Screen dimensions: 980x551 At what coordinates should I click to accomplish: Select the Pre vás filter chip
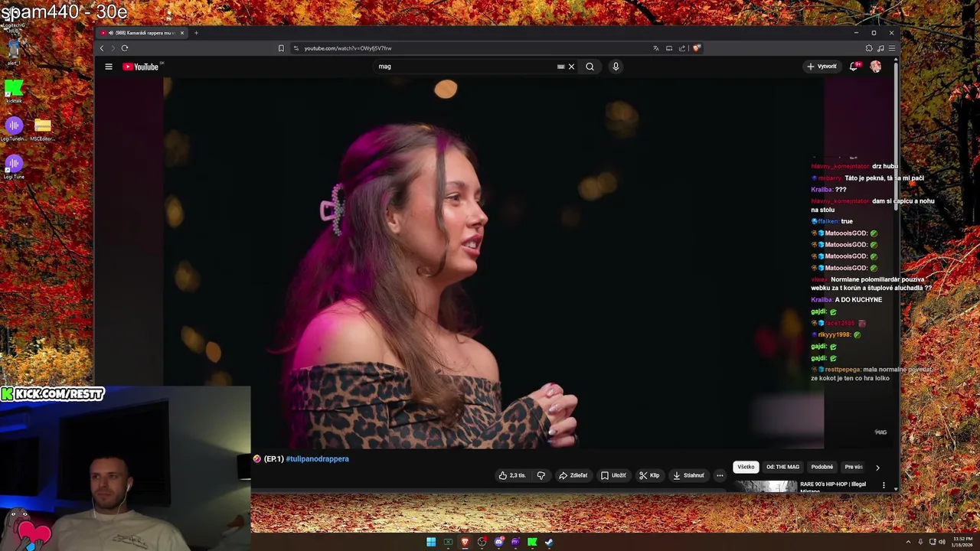[854, 467]
